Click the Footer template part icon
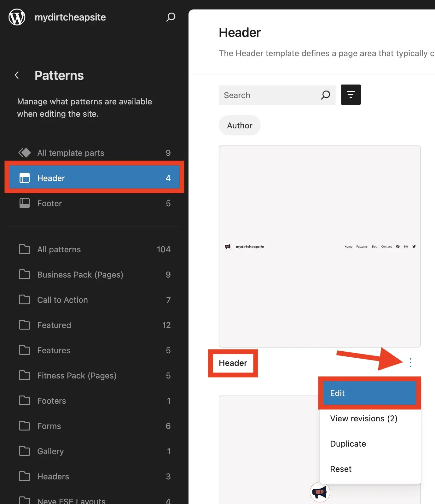The image size is (435, 504). click(24, 203)
